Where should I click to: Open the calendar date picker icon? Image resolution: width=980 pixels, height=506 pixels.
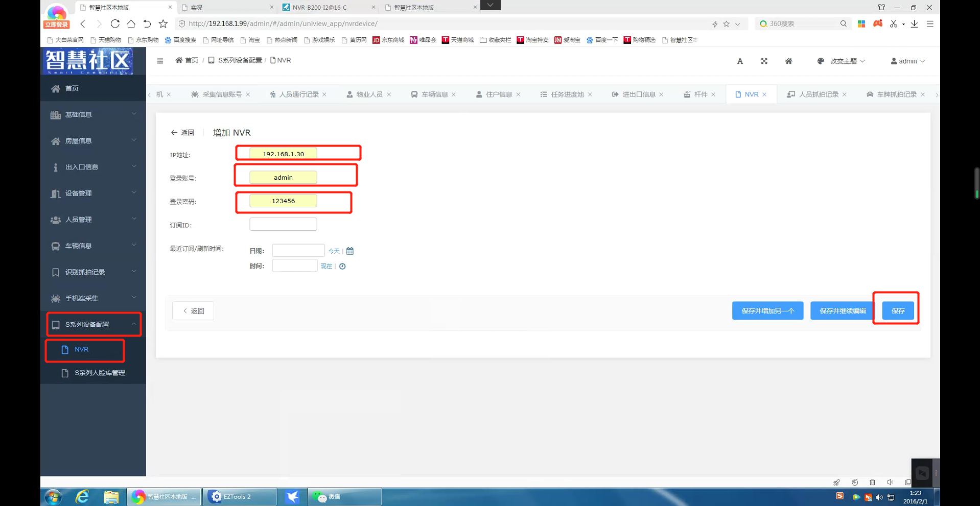tap(350, 251)
